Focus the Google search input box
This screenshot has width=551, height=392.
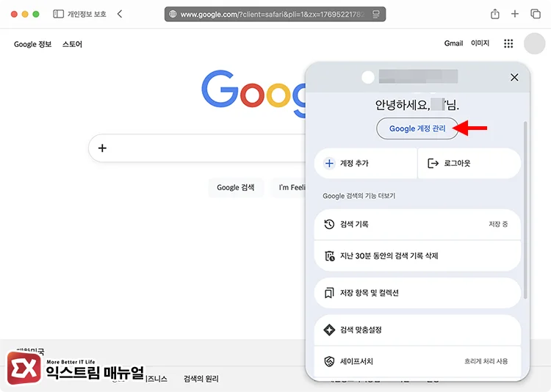[x=197, y=148]
